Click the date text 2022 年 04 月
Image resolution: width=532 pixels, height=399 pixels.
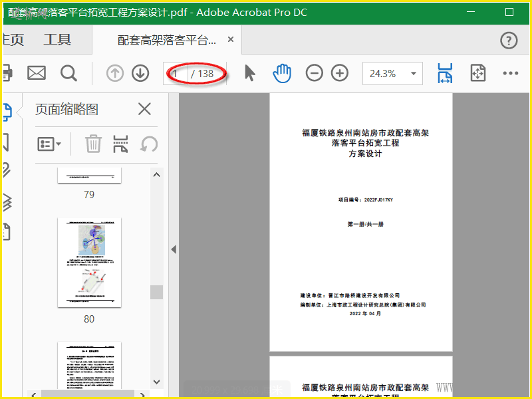[365, 313]
